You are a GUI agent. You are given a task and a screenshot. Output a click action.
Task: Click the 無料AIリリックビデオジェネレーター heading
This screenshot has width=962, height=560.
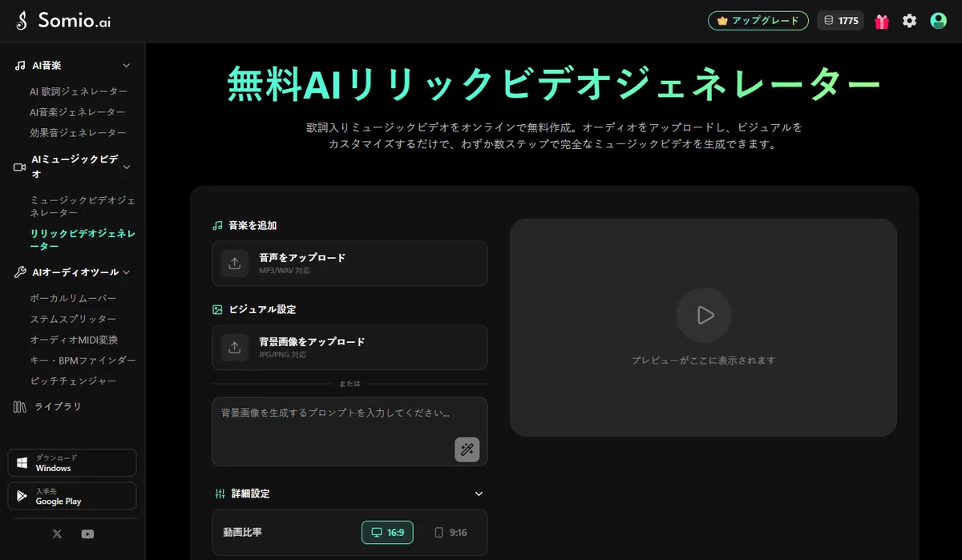(x=554, y=84)
